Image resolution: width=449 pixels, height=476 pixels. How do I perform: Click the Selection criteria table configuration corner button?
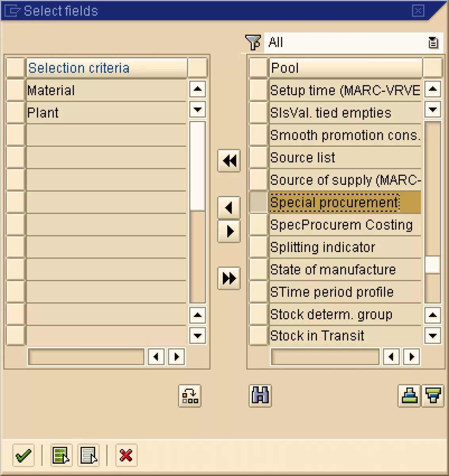(x=198, y=68)
